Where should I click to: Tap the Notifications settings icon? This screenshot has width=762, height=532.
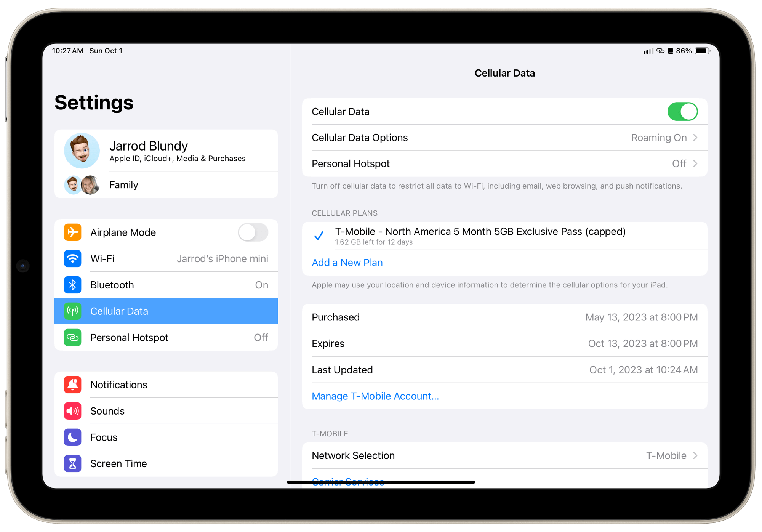(x=73, y=384)
